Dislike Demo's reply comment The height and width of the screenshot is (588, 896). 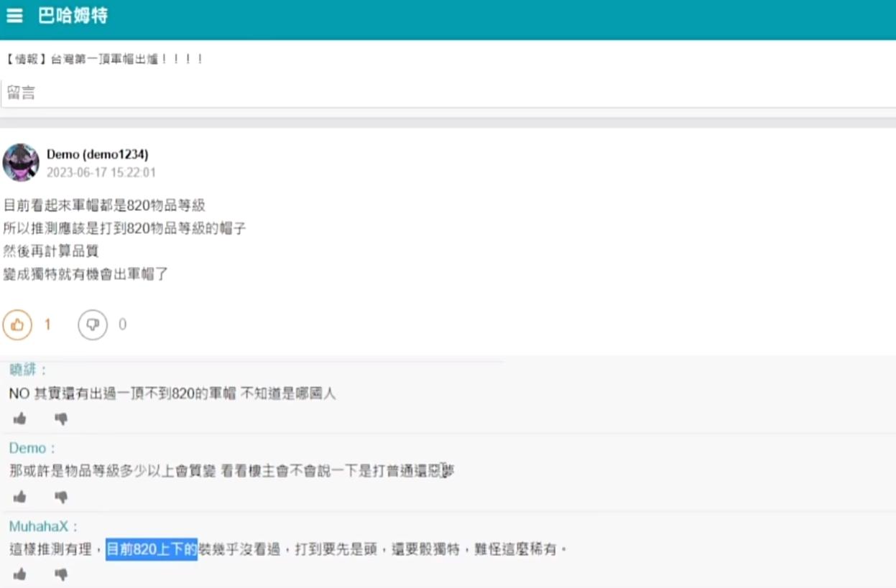(61, 496)
